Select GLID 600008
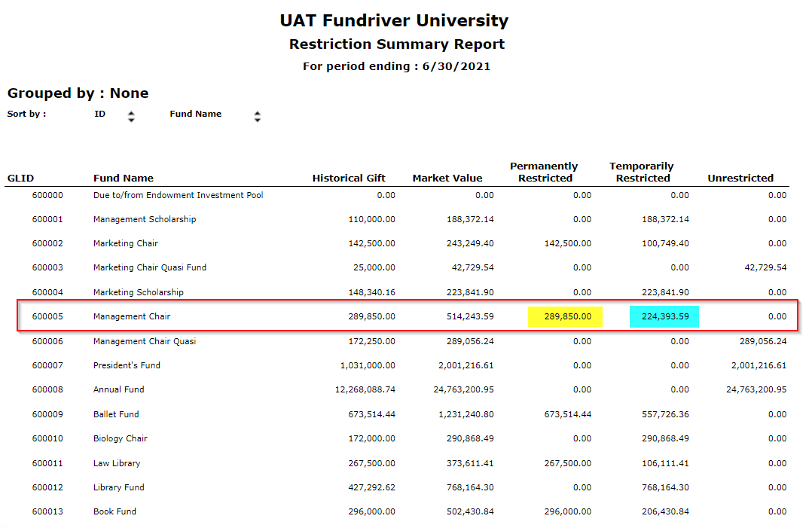Screen dimensions: 812x528 click(47, 389)
